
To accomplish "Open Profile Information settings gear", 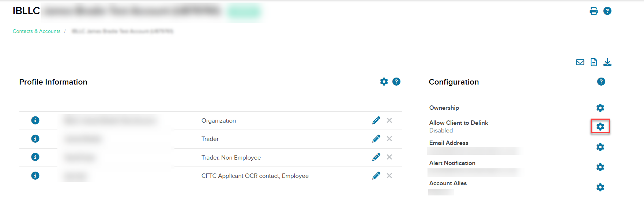I will [384, 82].
